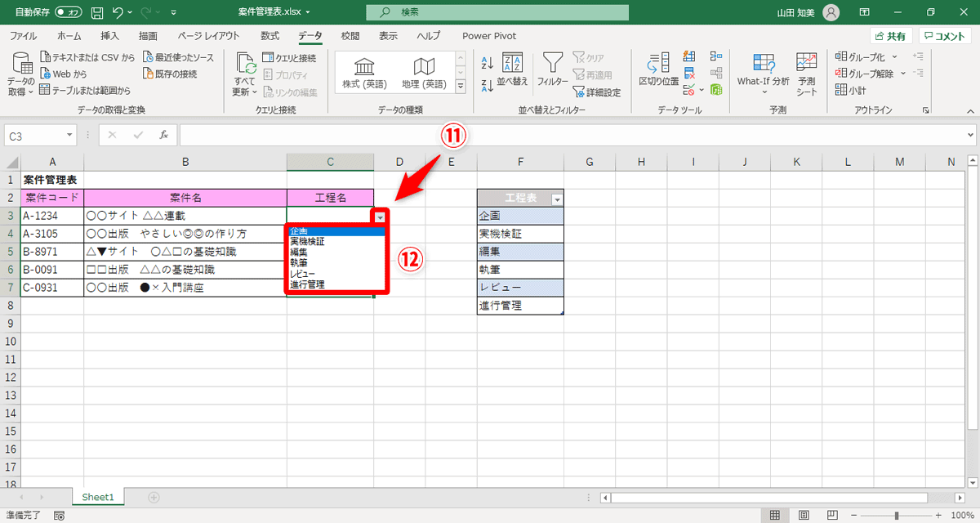Toggle the 自動保存 autosave switch
Screen dimensions: 980x523
click(68, 13)
